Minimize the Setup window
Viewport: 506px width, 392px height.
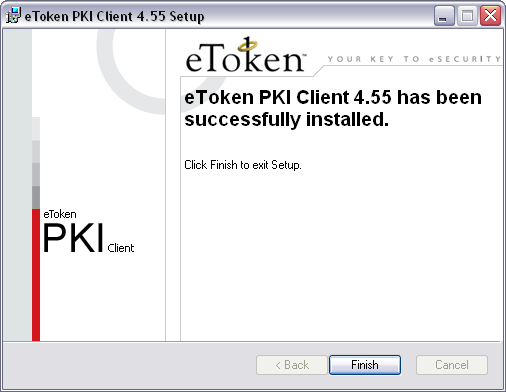[444, 16]
